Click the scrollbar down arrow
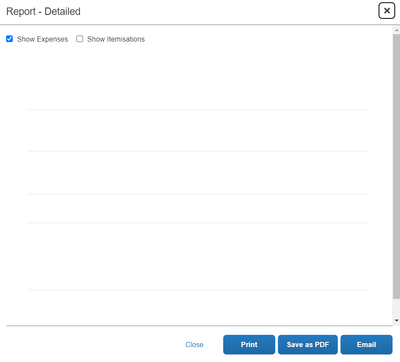400x362 pixels. tap(396, 320)
